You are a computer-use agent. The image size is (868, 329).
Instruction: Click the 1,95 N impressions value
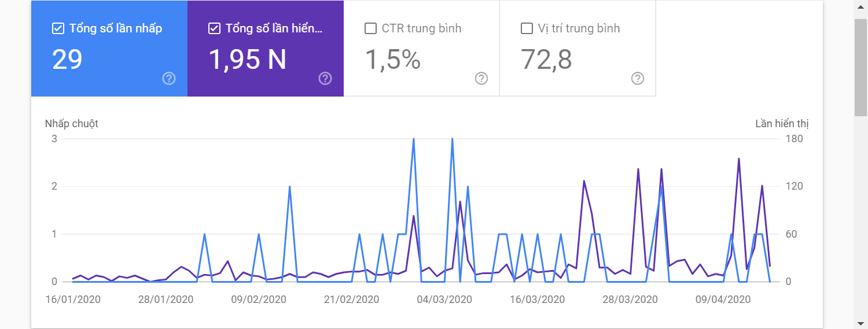coord(247,60)
